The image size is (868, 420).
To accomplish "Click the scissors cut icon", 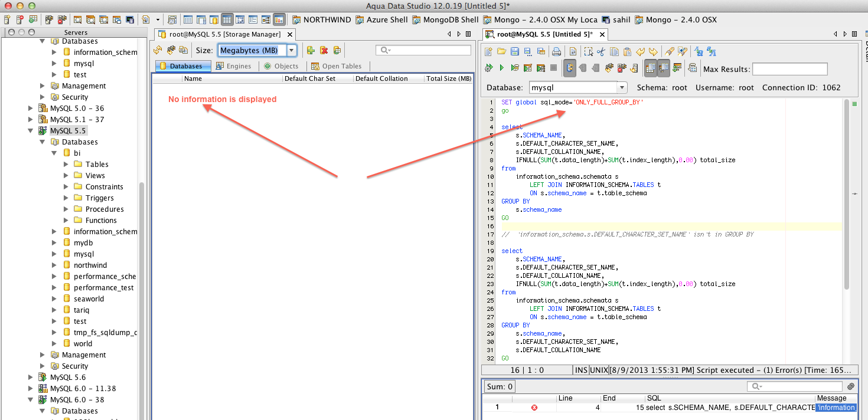I will 601,51.
